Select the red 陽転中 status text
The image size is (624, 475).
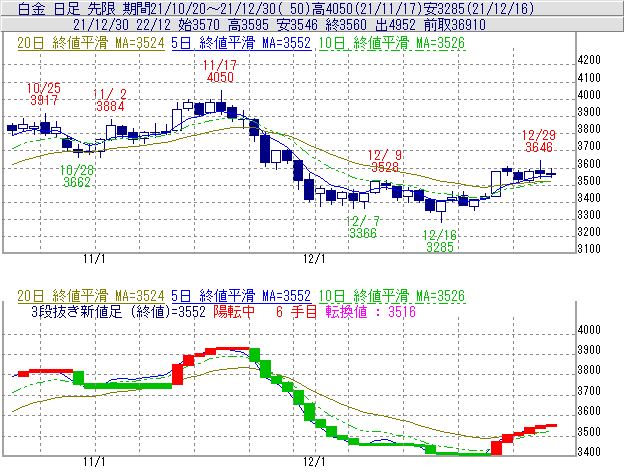[237, 311]
